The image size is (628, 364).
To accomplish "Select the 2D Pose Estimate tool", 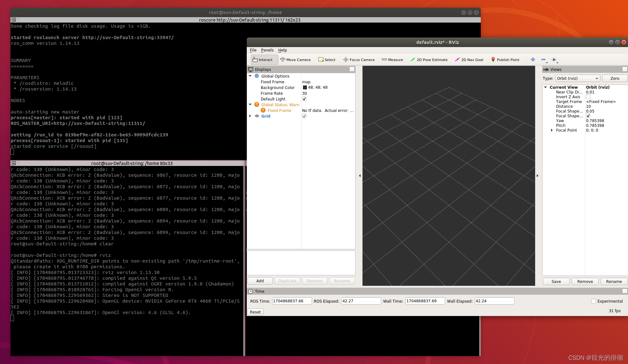I will pyautogui.click(x=429, y=59).
